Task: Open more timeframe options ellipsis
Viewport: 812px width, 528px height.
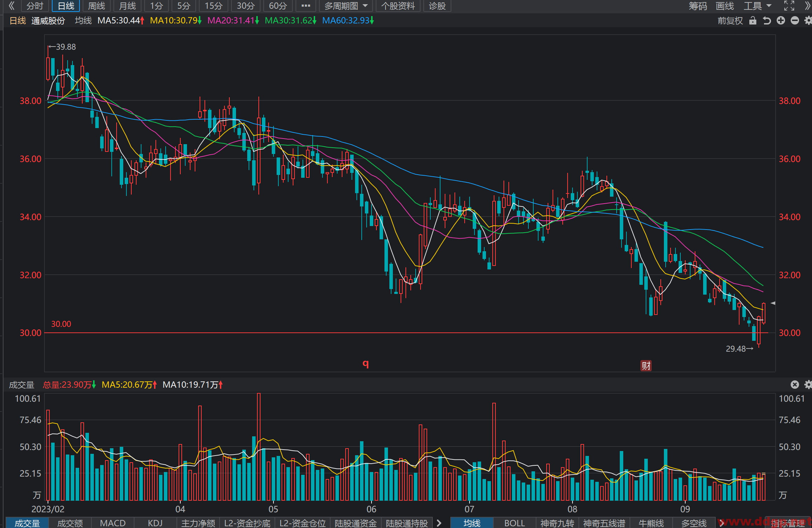Action: tap(306, 6)
